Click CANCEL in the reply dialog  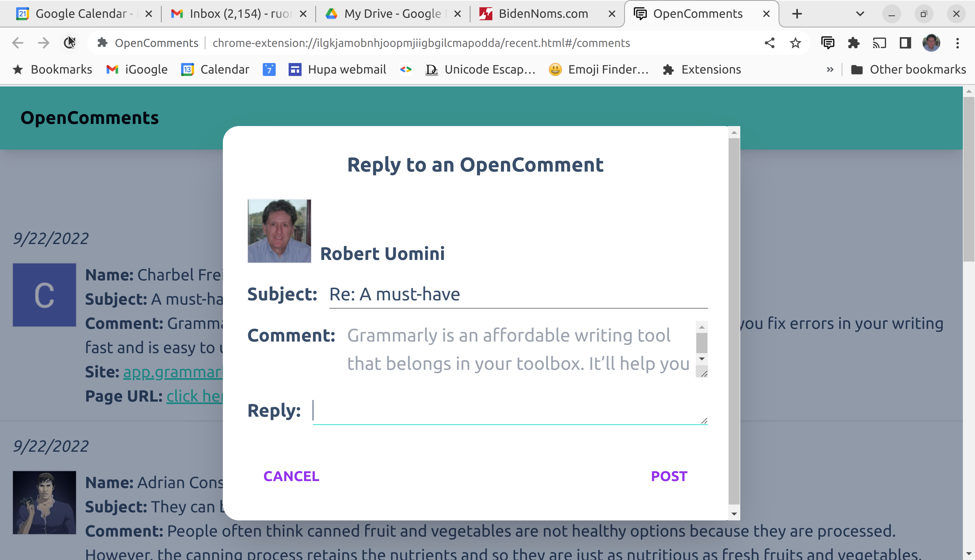[291, 476]
